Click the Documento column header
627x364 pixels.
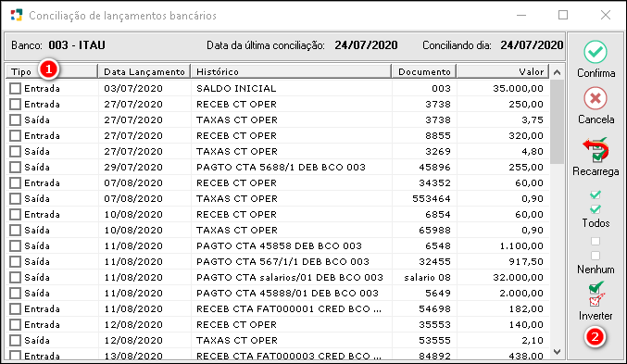(x=424, y=71)
